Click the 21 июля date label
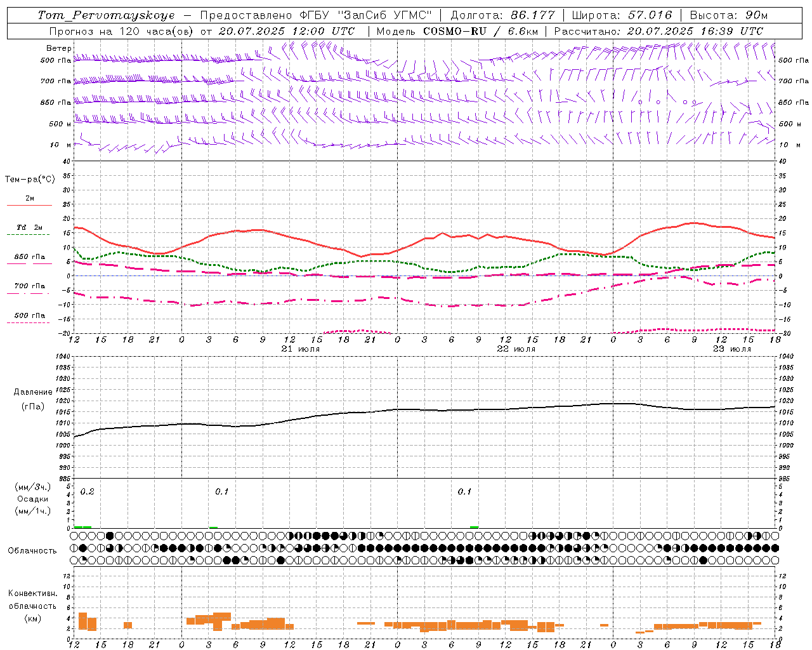The width and height of the screenshot is (812, 650). coord(301,349)
